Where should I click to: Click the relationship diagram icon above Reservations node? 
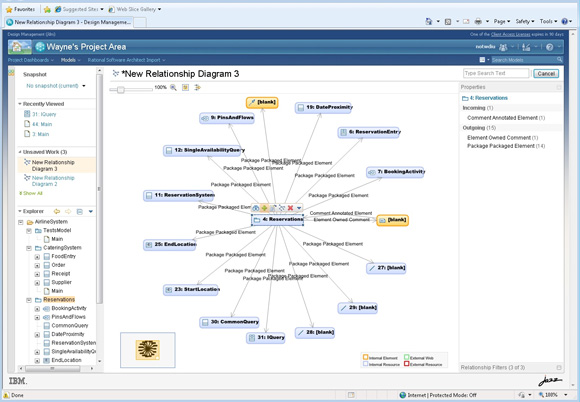point(282,208)
